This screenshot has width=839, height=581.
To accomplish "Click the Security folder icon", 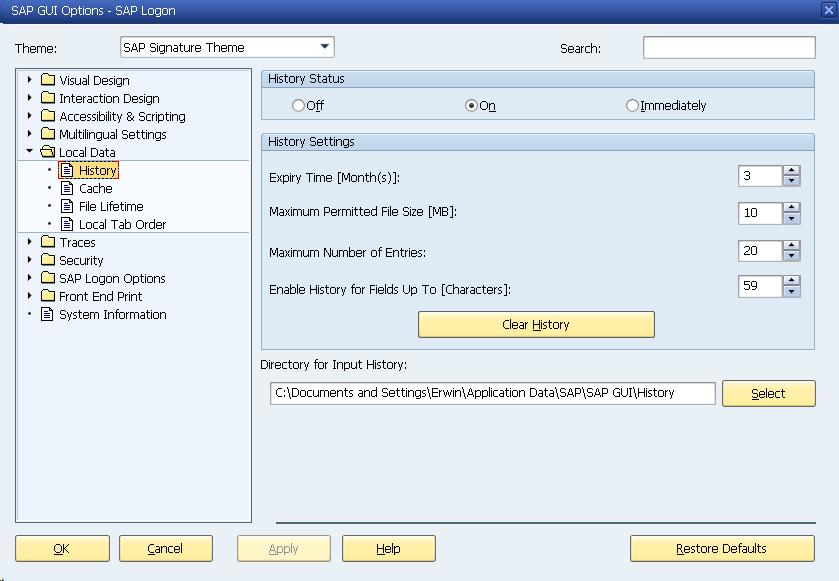I will click(x=48, y=260).
